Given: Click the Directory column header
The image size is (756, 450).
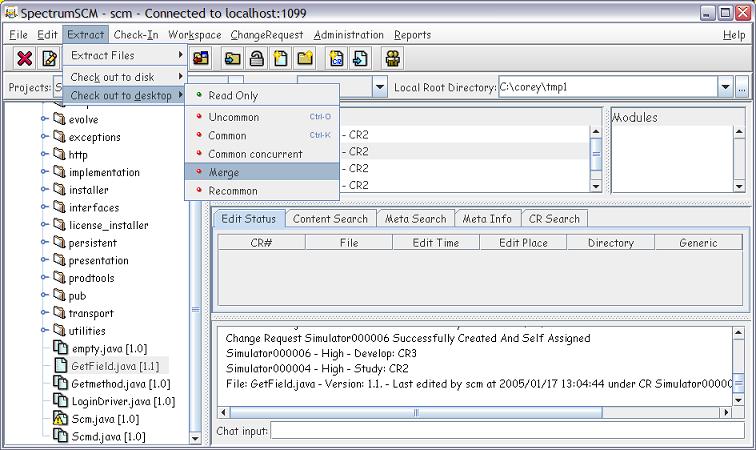Looking at the screenshot, I should click(610, 243).
